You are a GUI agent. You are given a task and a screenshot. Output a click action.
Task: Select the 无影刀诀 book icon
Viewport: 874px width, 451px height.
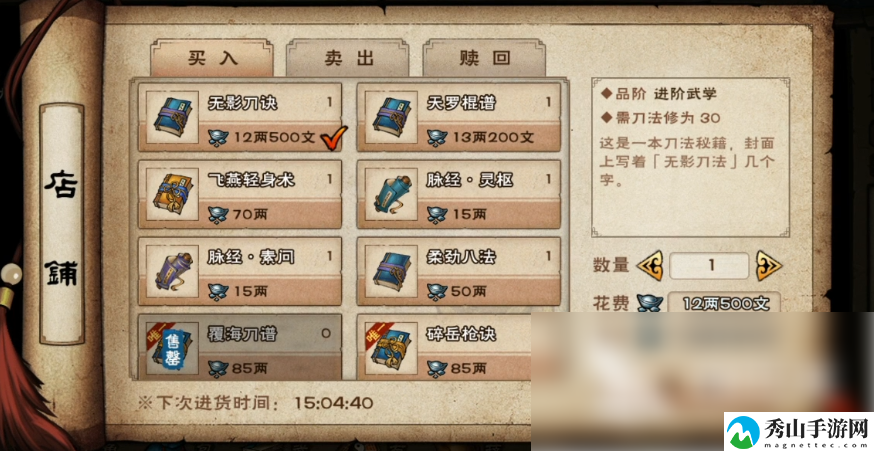pyautogui.click(x=172, y=117)
